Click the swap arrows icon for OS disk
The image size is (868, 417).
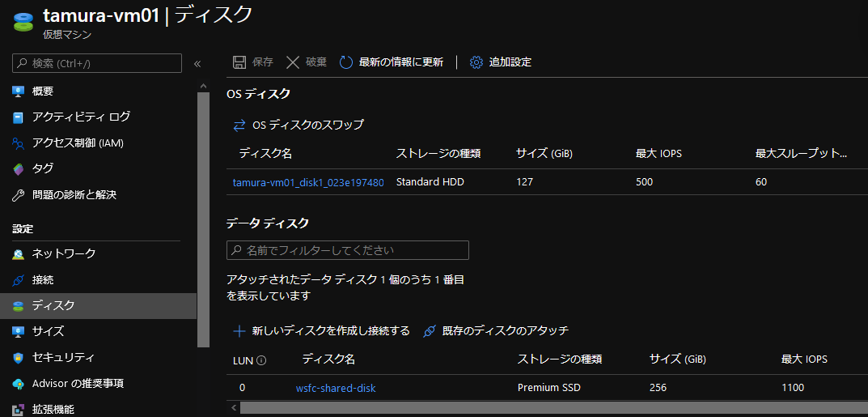239,126
